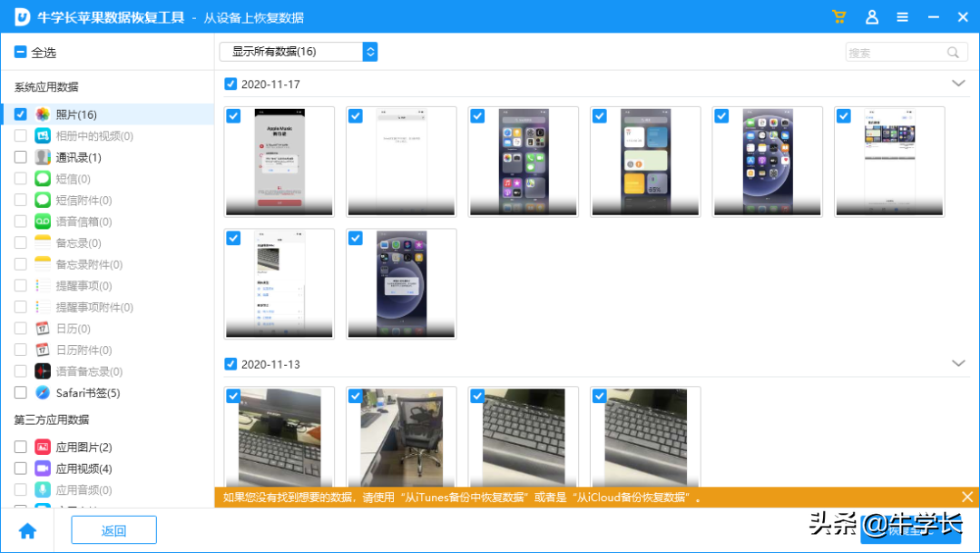Click the 第三方应用数据 section header
This screenshot has height=553, width=980.
(x=51, y=420)
